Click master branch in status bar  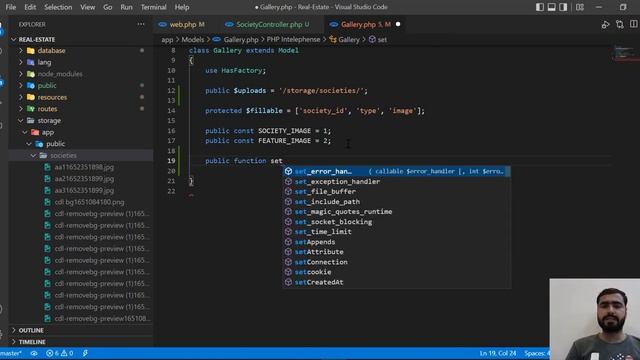11,353
